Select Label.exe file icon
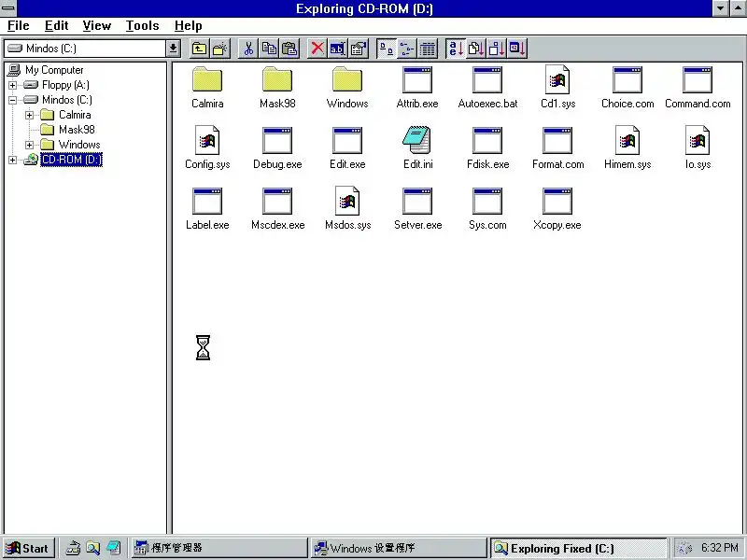747x560 pixels. (207, 208)
